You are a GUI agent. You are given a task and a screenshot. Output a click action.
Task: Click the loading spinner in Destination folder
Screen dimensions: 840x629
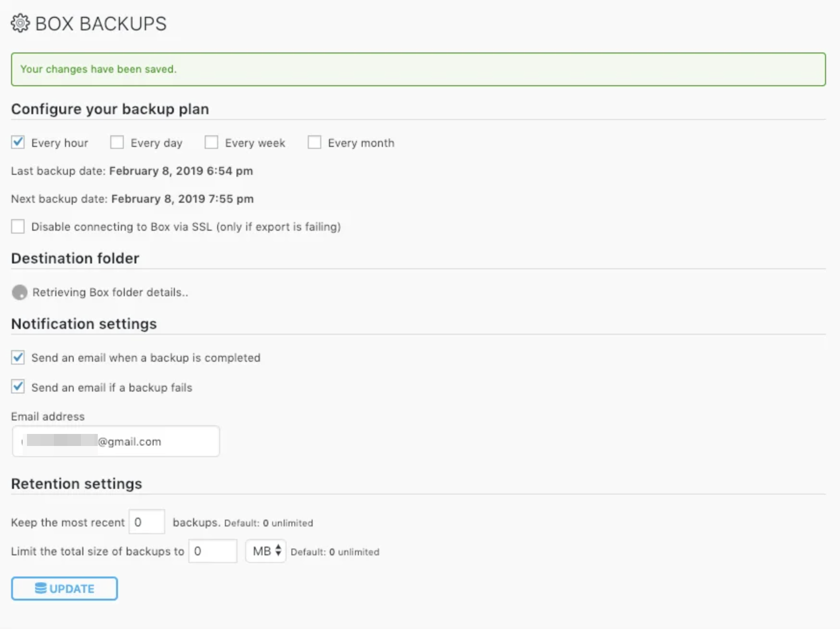point(20,292)
